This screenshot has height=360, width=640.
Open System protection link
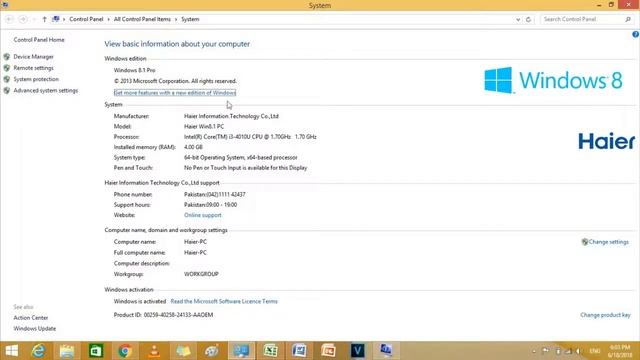[x=36, y=79]
